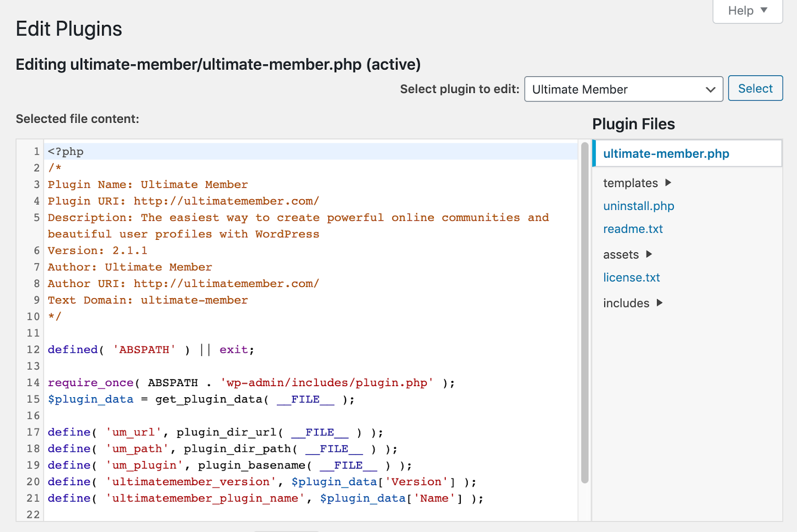Open license.txt file
The width and height of the screenshot is (797, 532).
(631, 278)
